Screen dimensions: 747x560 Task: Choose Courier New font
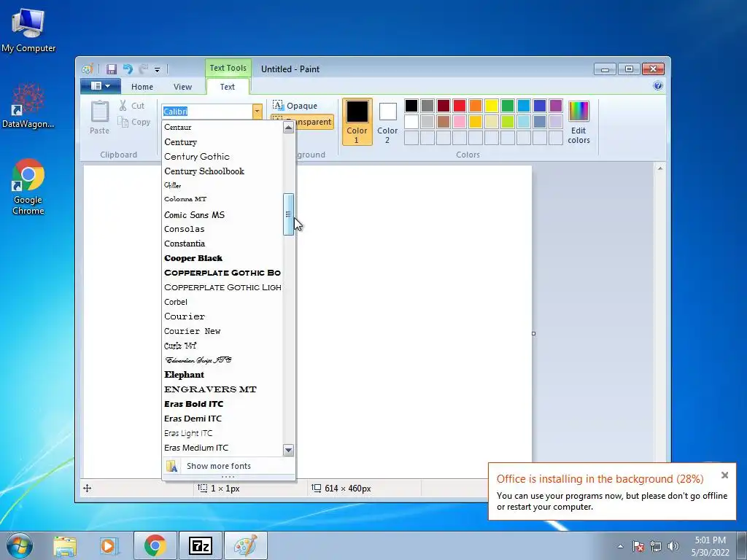point(222,331)
